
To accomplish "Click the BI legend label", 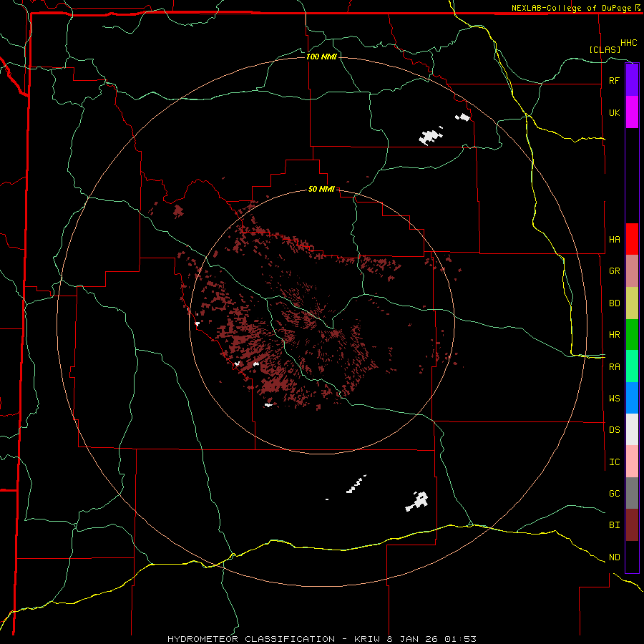I will 614,525.
